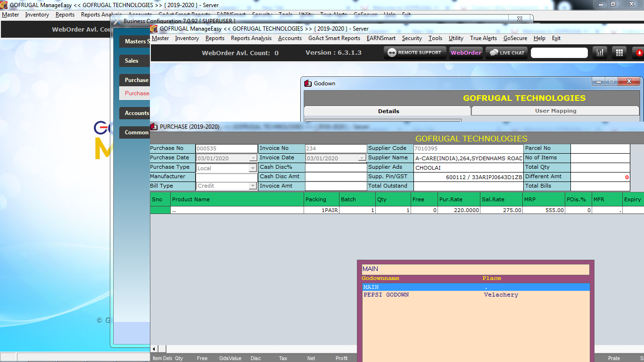This screenshot has height=362, width=644.
Task: Click the foreground ManageEasy title bar icon
Action: pyautogui.click(x=154, y=29)
